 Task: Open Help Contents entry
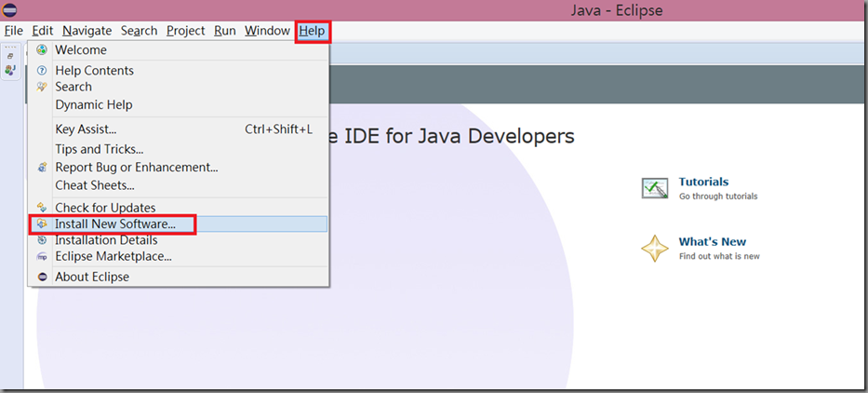tap(179, 71)
